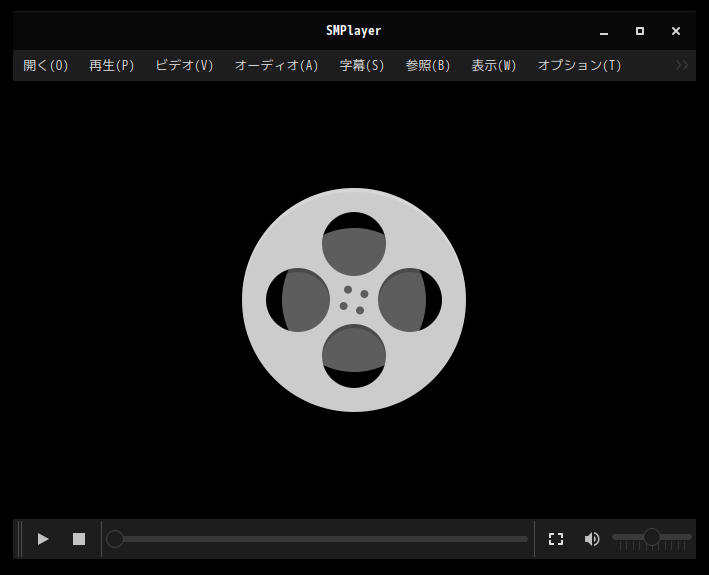Open the ビデオ(V) menu
The image size is (709, 575).
click(x=184, y=66)
